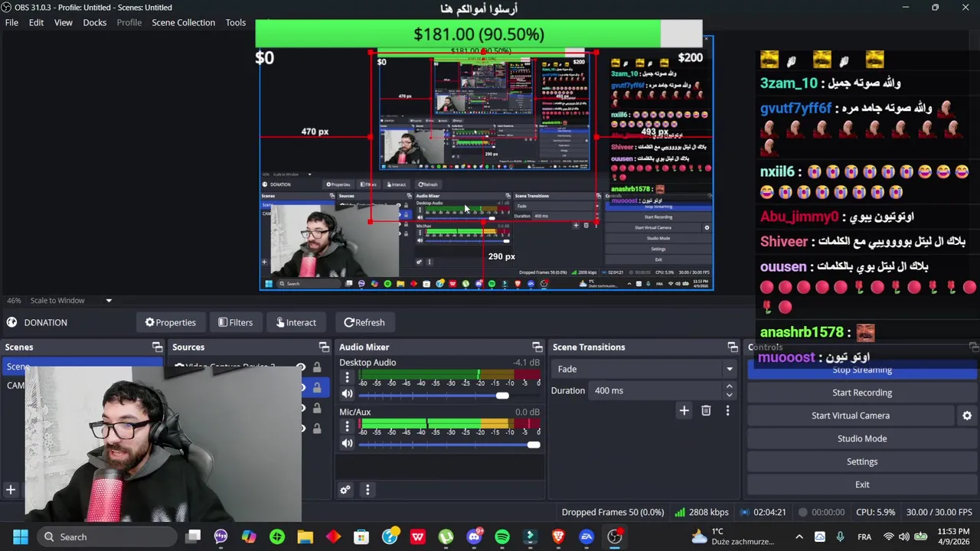Open Fade transition dropdown
The image size is (980, 551).
[643, 369]
